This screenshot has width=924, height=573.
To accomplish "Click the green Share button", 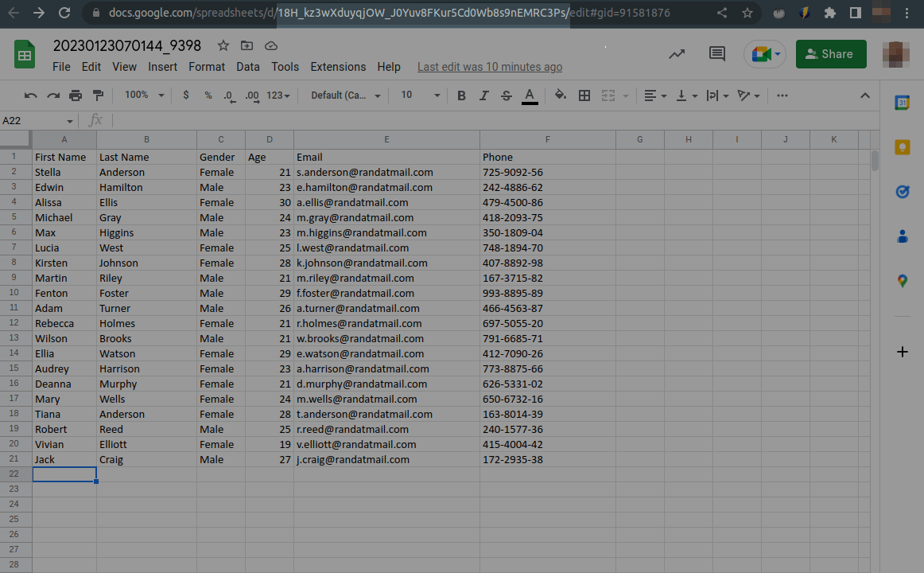I will click(x=831, y=54).
